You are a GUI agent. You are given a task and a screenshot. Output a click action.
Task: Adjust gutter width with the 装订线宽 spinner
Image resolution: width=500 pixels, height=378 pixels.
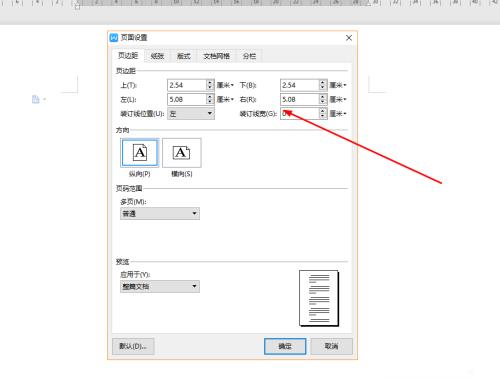click(323, 114)
